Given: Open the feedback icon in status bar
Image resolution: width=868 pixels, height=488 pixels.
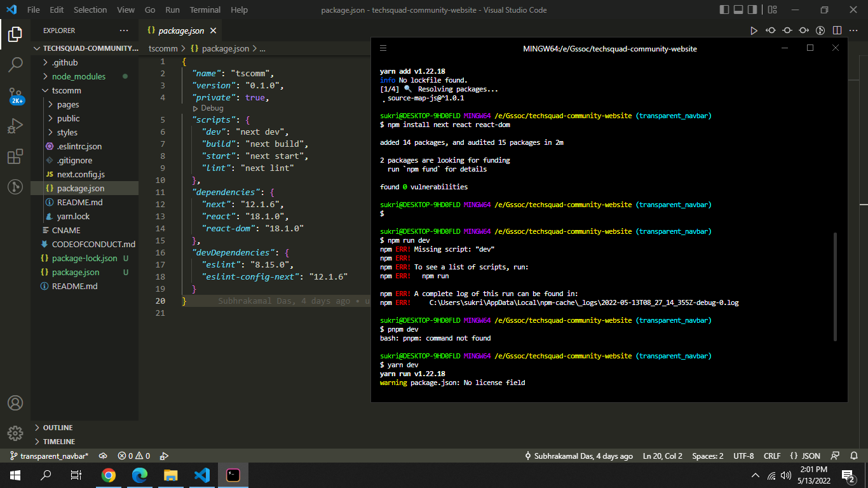Looking at the screenshot, I should pyautogui.click(x=836, y=456).
